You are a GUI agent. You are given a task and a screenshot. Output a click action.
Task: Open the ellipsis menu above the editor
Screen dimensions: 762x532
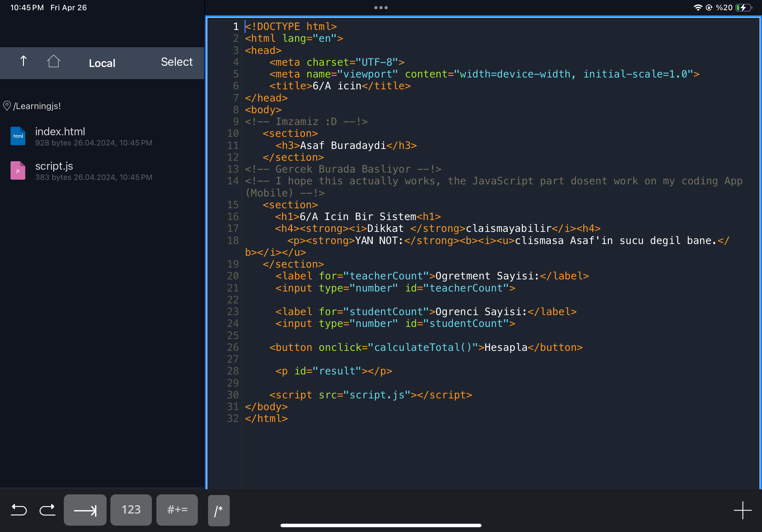380,7
